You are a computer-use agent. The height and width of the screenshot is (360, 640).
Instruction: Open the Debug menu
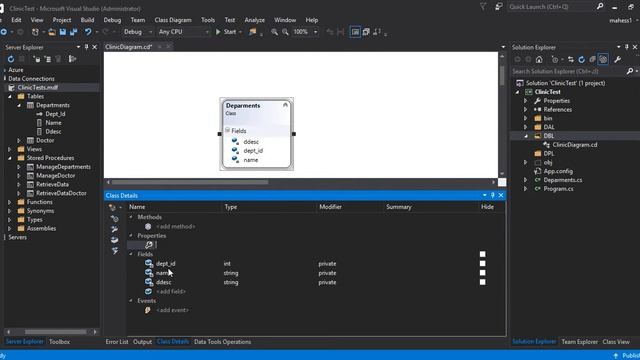(x=112, y=20)
